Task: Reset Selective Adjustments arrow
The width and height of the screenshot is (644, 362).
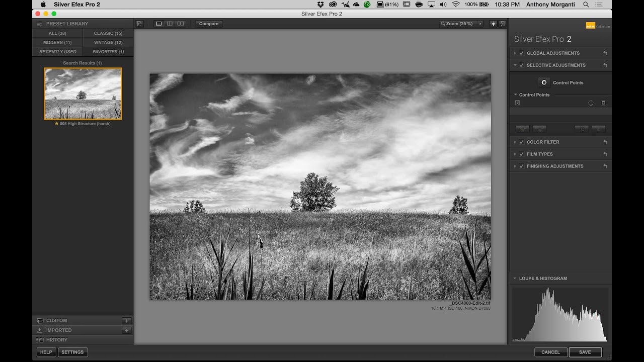Action: click(605, 65)
